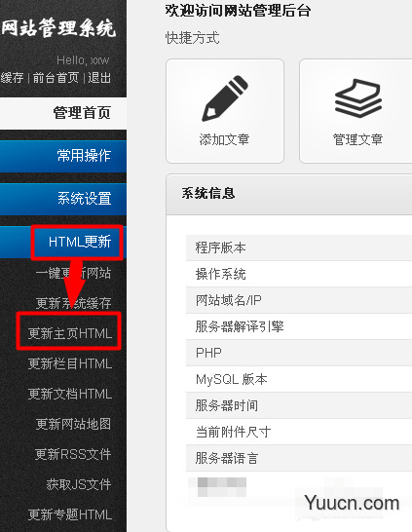Image resolution: width=412 pixels, height=532 pixels.
Task: Open 更新专题HTML menu item
Action: coord(69,514)
